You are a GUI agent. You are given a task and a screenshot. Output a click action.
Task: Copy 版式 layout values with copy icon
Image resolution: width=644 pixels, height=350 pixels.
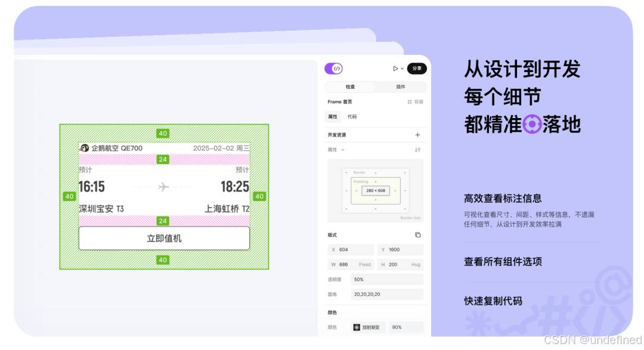coord(417,235)
